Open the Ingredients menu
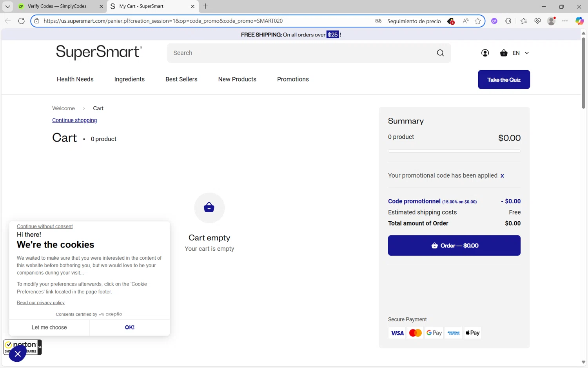This screenshot has height=368, width=588. 129,79
